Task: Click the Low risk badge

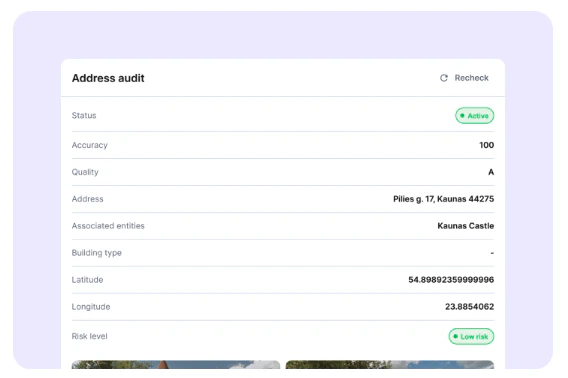Action: coord(471,336)
